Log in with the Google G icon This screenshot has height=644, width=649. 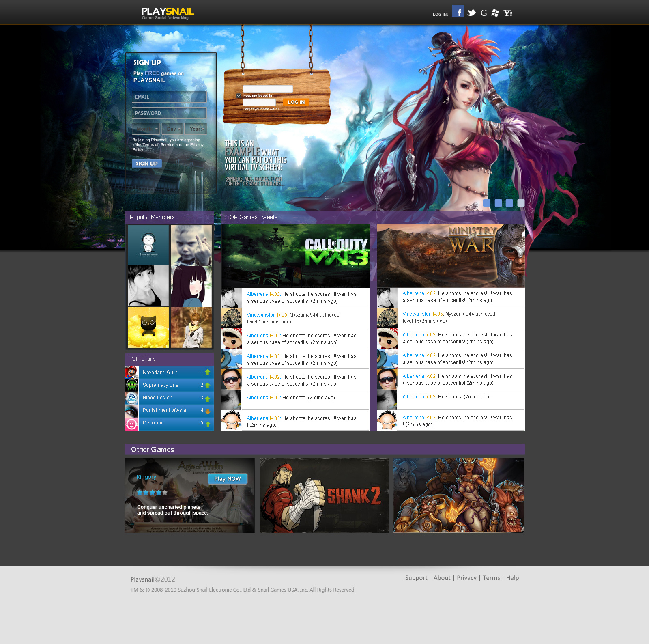[484, 13]
